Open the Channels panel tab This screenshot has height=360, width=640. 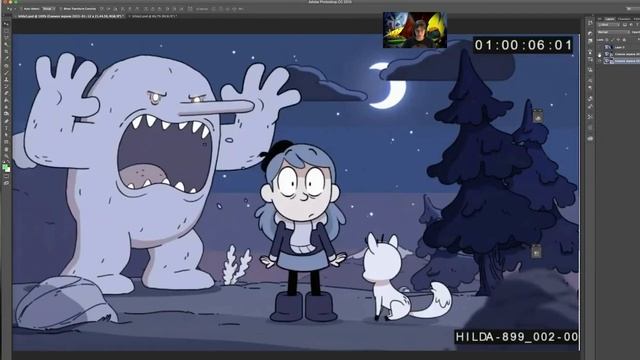[624, 19]
